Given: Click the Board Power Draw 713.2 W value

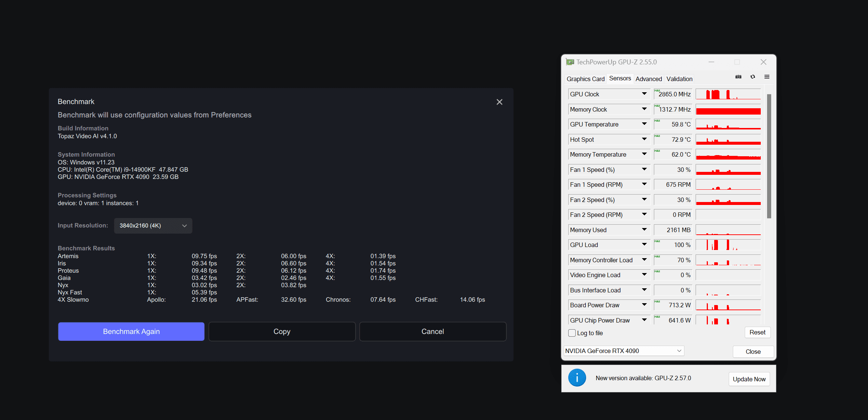Looking at the screenshot, I should click(x=673, y=305).
